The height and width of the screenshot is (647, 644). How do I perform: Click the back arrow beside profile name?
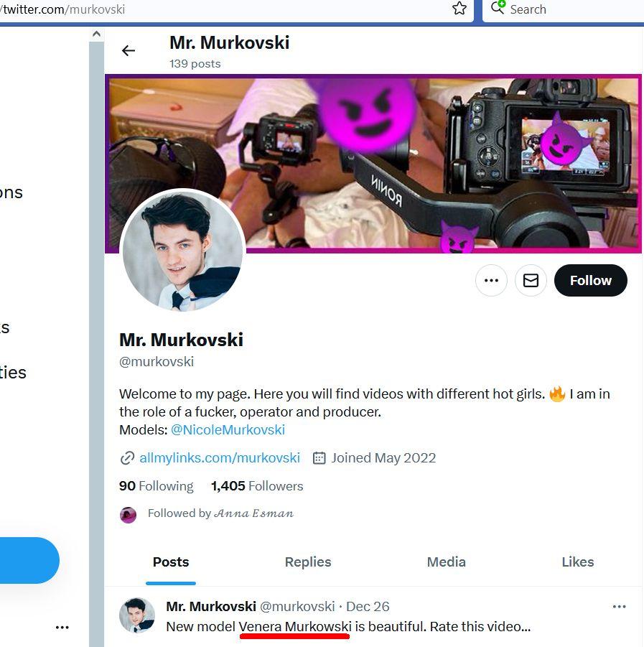coord(129,50)
